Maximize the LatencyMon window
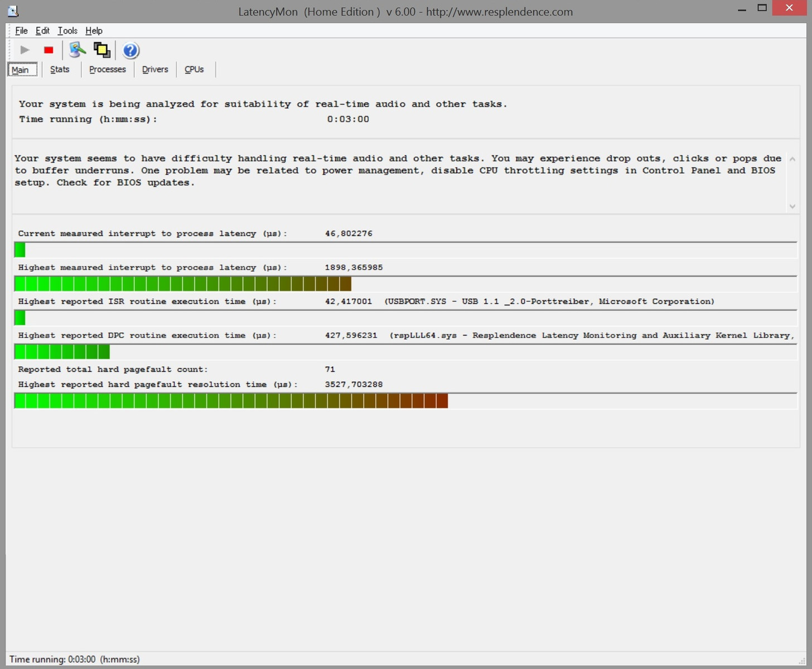 tap(762, 8)
